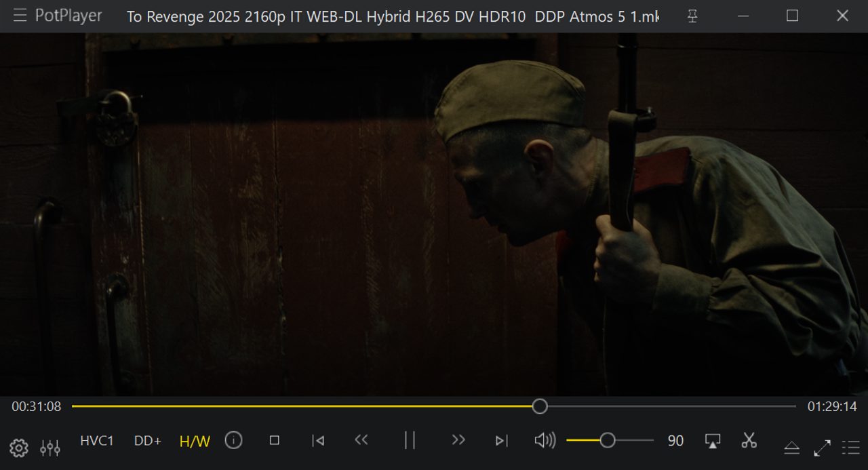Image resolution: width=868 pixels, height=470 pixels.
Task: Open the cast to screen icon
Action: (713, 441)
